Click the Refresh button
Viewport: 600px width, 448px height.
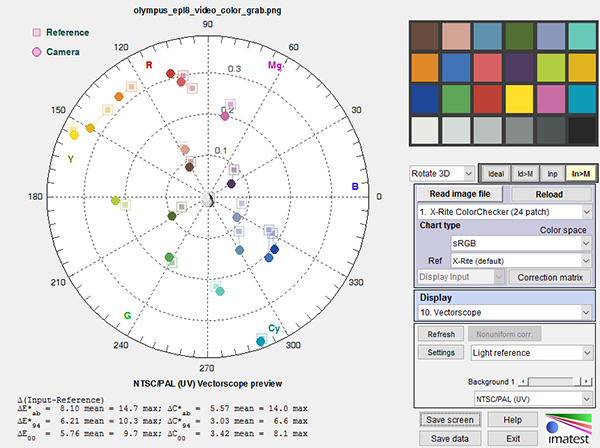(441, 334)
